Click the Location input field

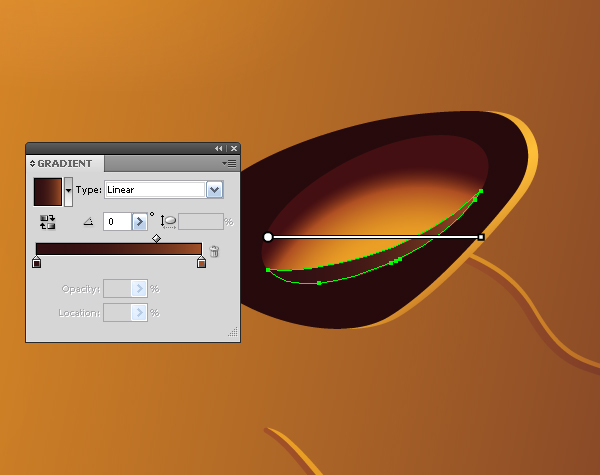[117, 313]
